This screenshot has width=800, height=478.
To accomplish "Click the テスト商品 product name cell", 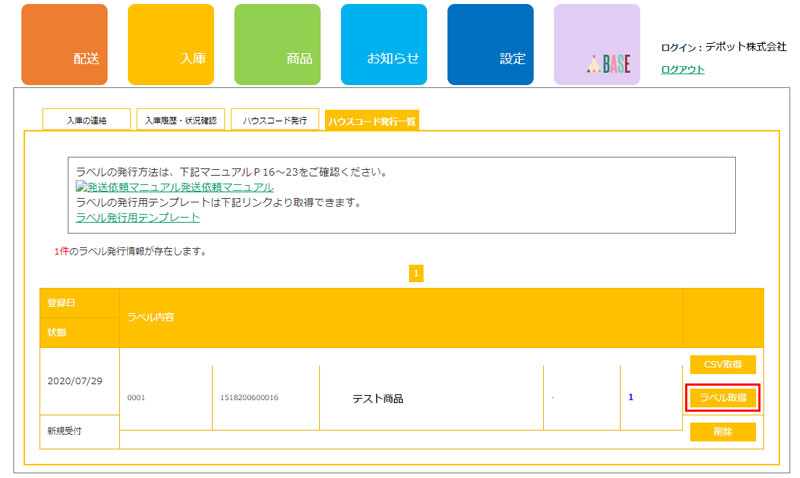I will point(377,398).
